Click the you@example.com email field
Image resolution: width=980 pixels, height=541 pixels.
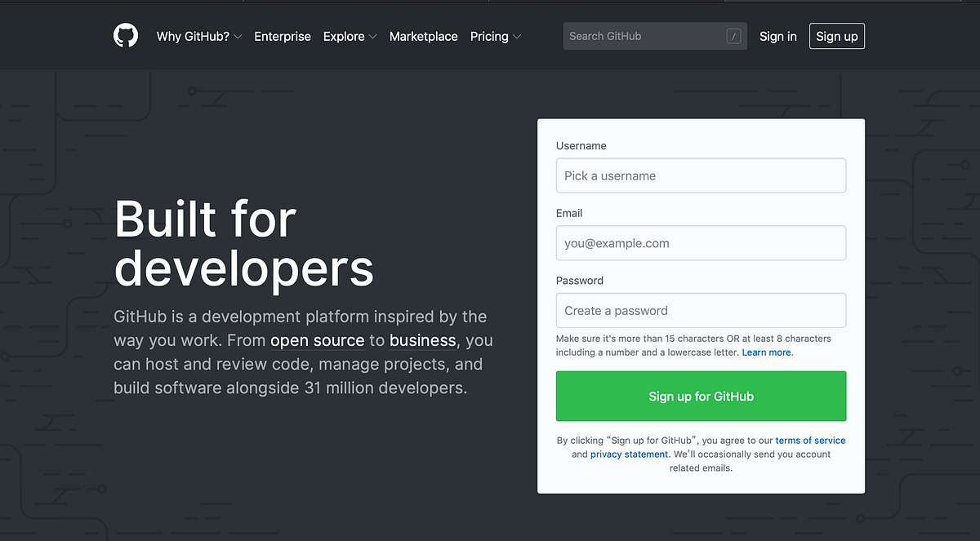[x=701, y=242]
